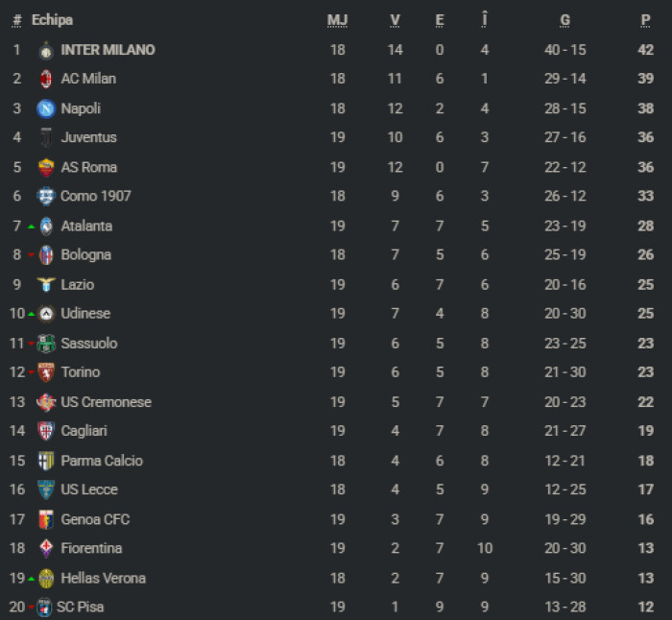This screenshot has height=620, width=672.
Task: Click the AS Roma team crest
Action: [45, 167]
